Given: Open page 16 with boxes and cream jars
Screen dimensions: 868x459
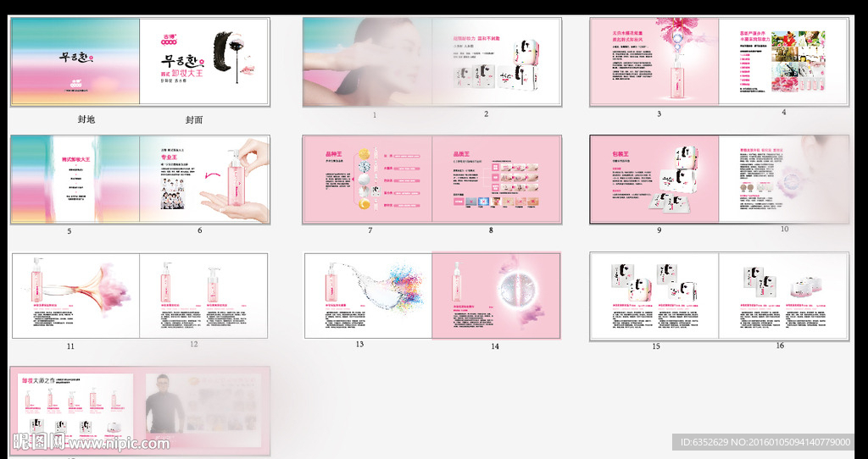Looking at the screenshot, I should (x=783, y=296).
